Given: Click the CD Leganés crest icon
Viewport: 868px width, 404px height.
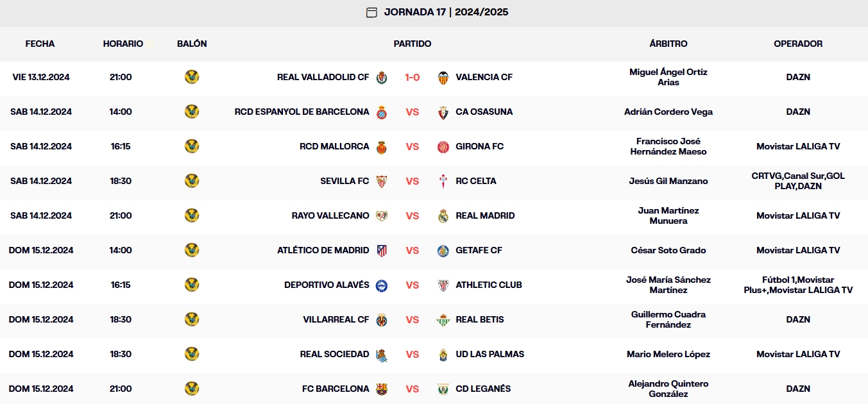Looking at the screenshot, I should pyautogui.click(x=443, y=389).
